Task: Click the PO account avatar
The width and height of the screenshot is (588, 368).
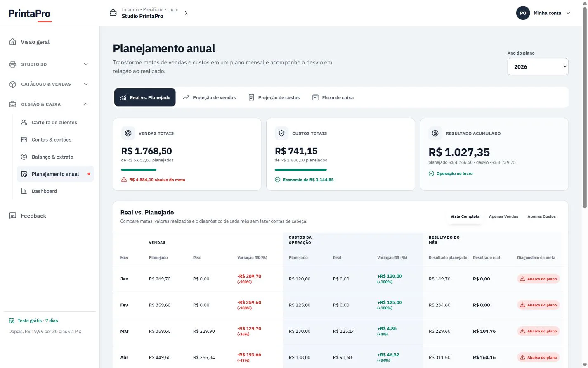Action: point(523,13)
